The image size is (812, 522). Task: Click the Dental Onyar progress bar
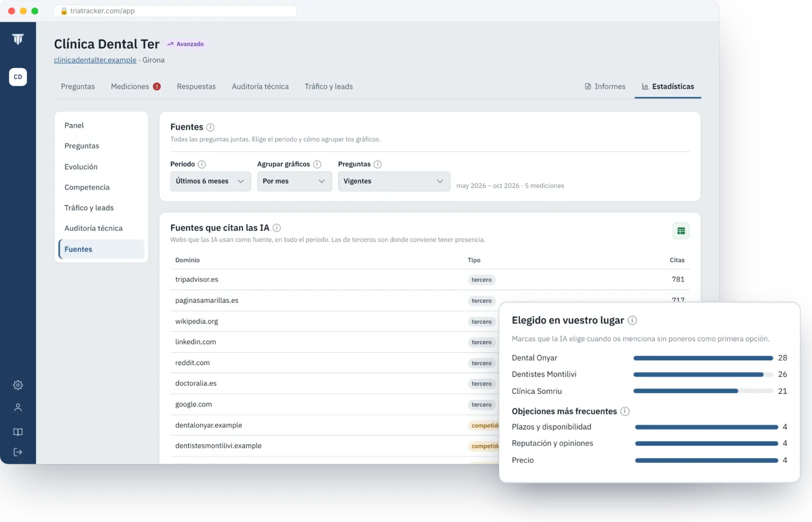[703, 358]
